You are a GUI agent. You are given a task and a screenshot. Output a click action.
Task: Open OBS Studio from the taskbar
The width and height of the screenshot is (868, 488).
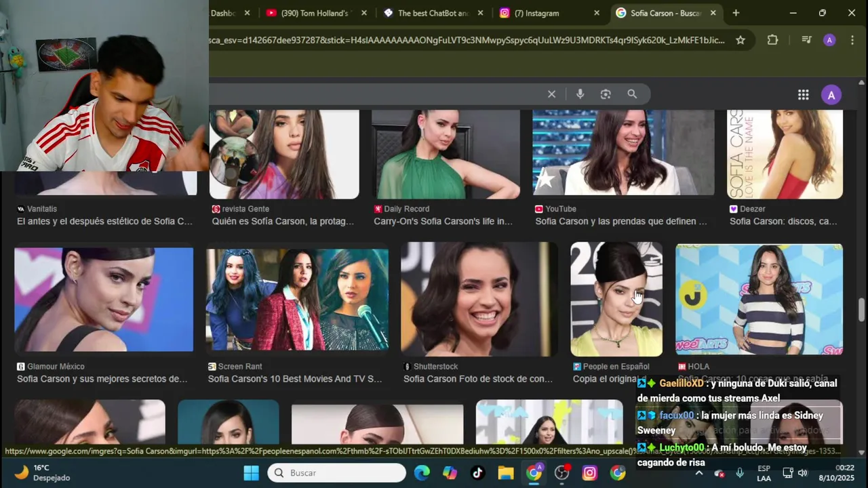coord(562,472)
